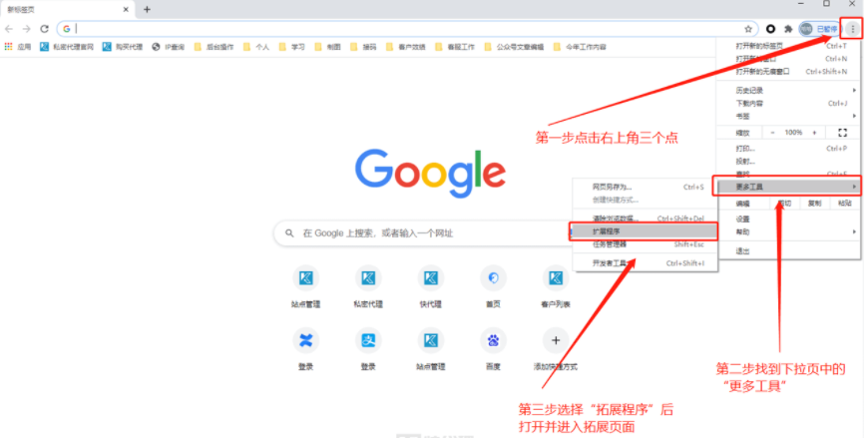Toggle fullscreen with the menu's fullscreen icon
This screenshot has height=438, width=868.
click(842, 133)
